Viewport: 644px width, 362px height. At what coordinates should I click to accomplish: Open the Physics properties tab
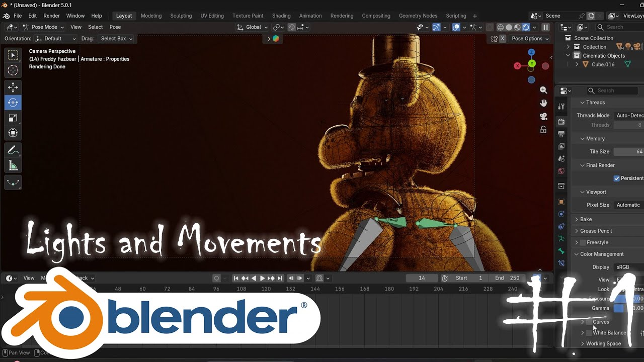click(561, 214)
